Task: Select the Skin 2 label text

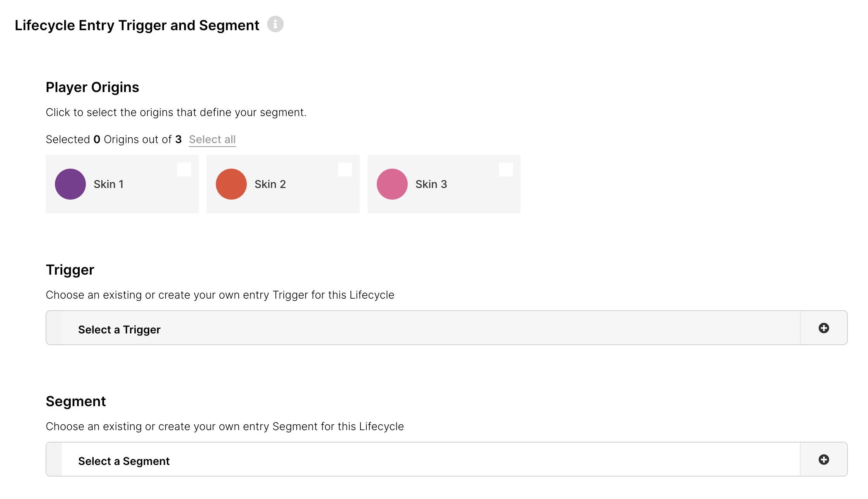Action: 270,185
